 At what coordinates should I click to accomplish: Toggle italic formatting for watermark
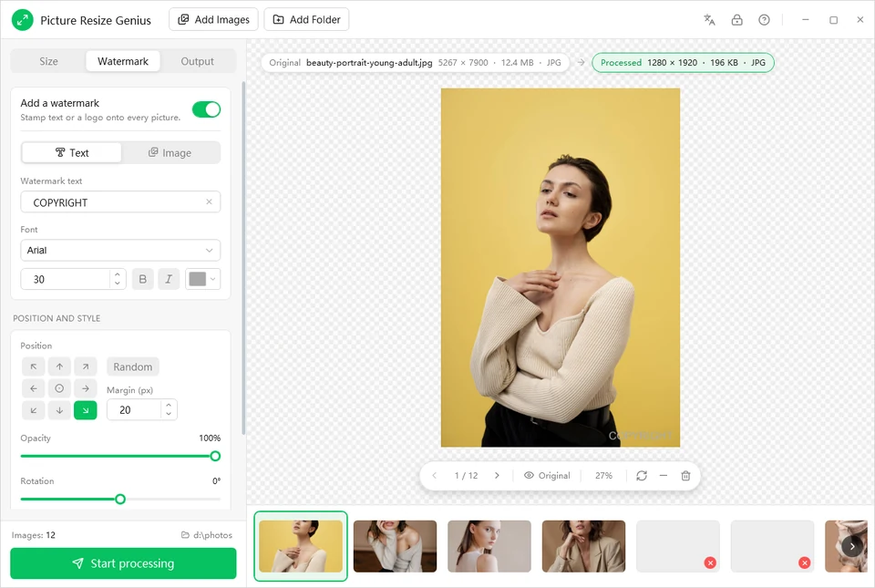pyautogui.click(x=169, y=279)
